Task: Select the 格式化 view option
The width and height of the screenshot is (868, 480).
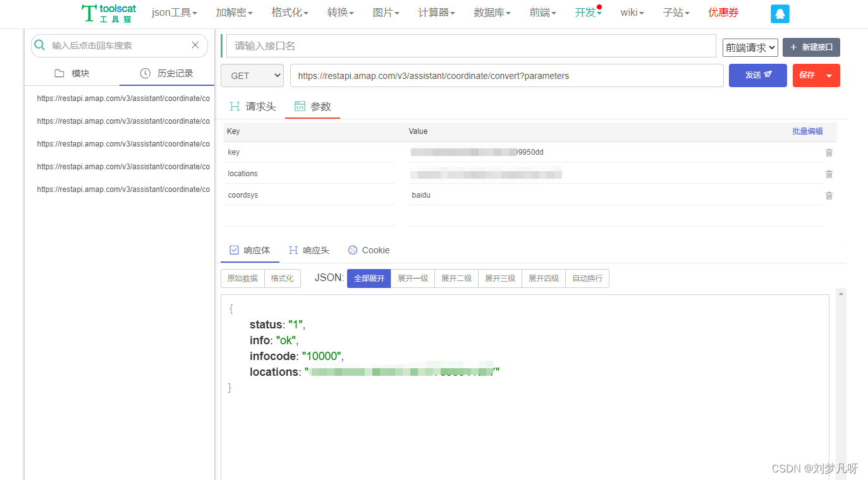Action: [x=282, y=279]
